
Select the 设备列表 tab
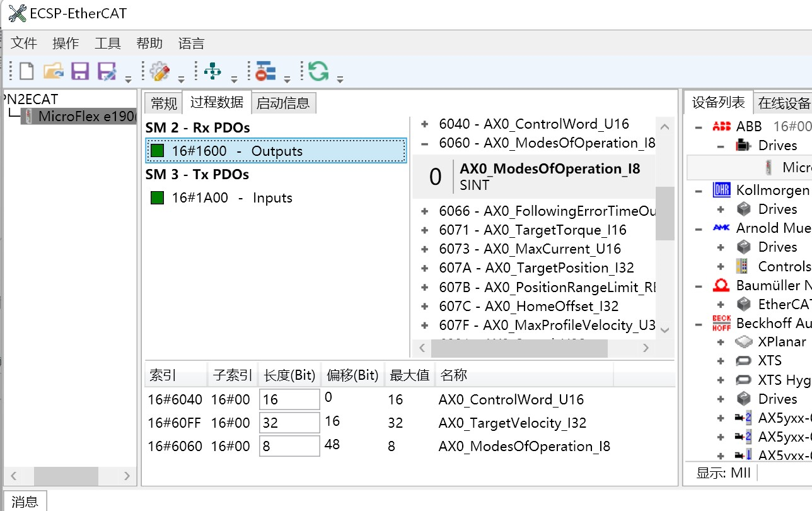pos(718,102)
